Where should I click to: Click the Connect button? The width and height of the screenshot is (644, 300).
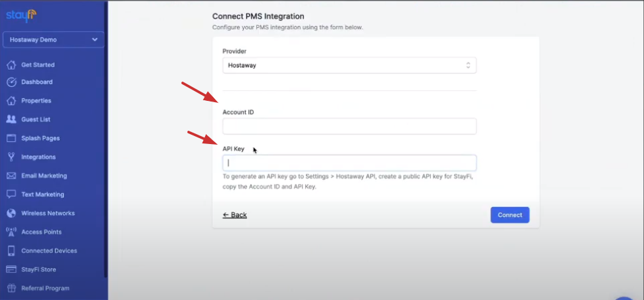pos(510,215)
